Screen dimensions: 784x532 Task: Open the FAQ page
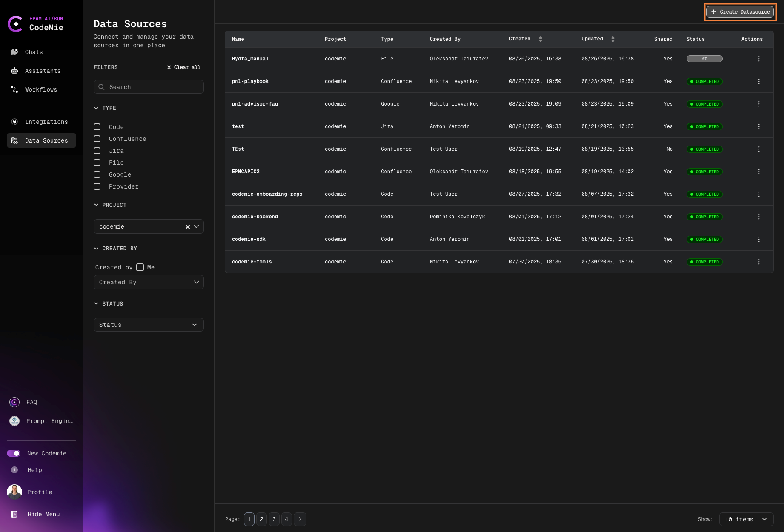(31, 402)
